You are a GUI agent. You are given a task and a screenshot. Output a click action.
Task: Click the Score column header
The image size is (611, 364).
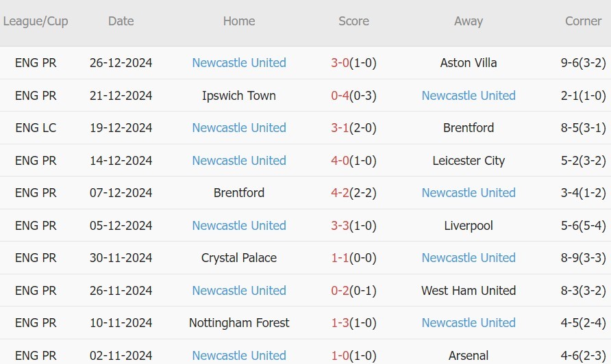[353, 21]
